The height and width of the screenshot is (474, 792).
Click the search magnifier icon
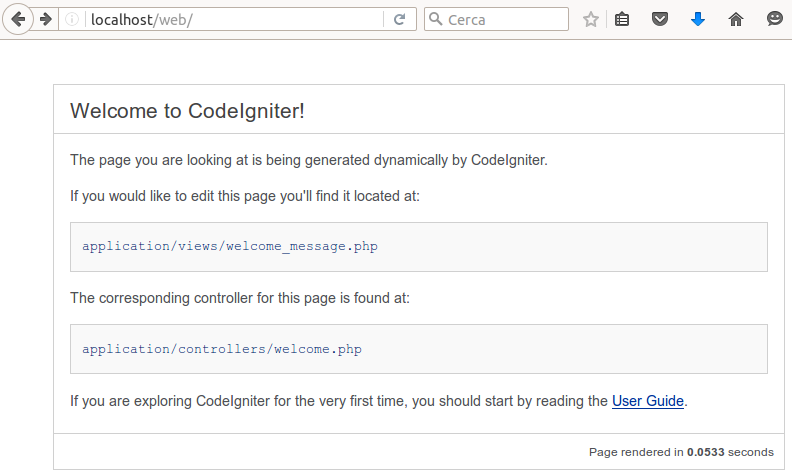click(x=435, y=19)
